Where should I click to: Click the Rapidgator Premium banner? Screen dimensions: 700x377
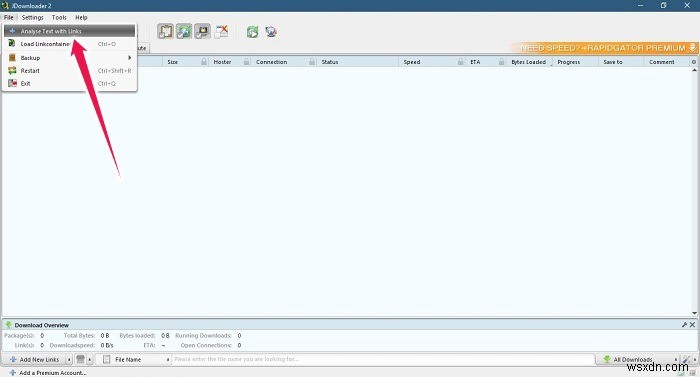click(604, 48)
